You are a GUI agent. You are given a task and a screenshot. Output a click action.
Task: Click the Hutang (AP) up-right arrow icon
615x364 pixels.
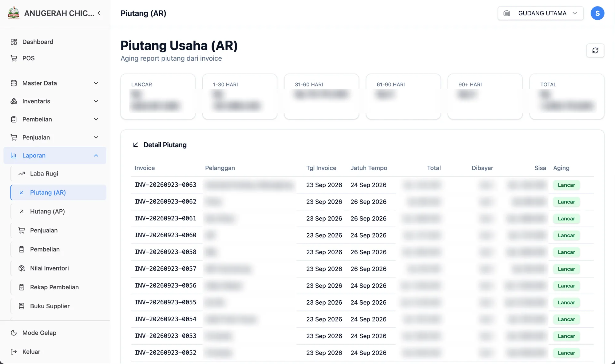pos(22,212)
